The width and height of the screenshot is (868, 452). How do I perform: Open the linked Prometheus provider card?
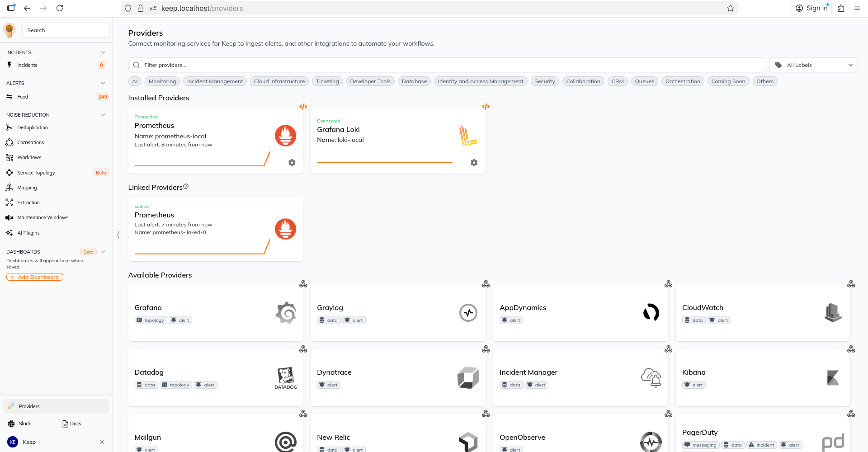click(x=216, y=229)
